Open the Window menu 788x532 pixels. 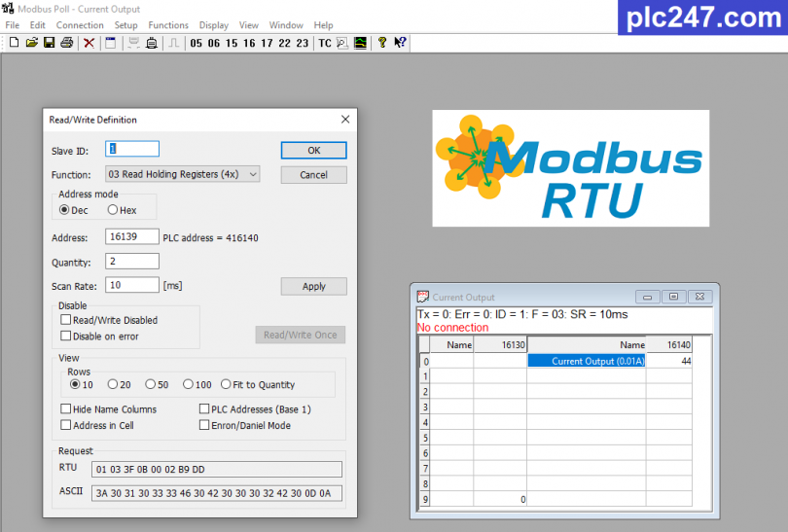point(286,25)
